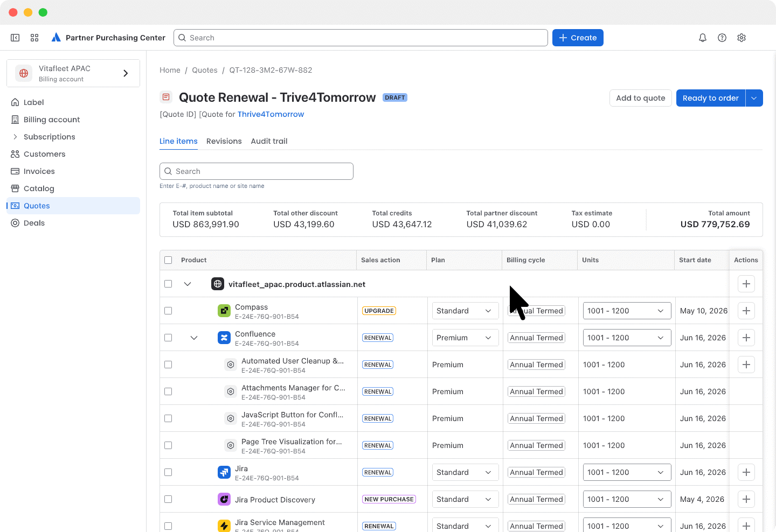Click the Jira product icon
This screenshot has height=532, width=776.
click(224, 472)
